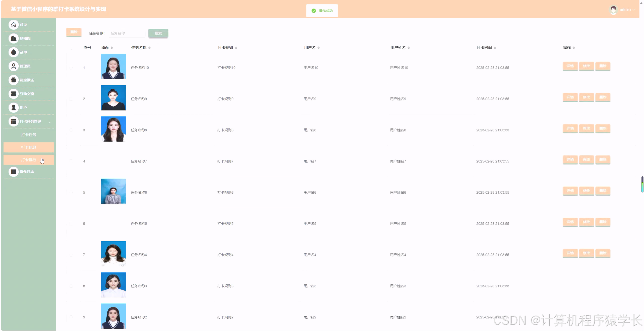Sort by 打卡时间 column arrows

point(495,48)
